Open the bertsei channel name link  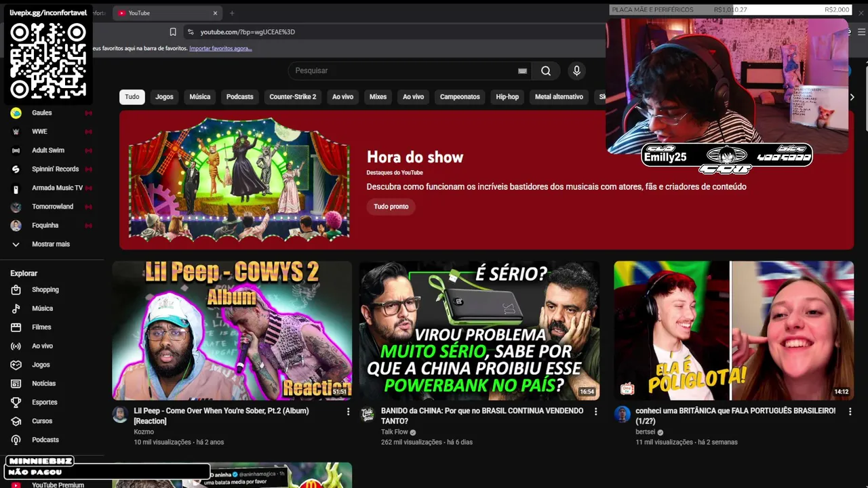pyautogui.click(x=646, y=432)
